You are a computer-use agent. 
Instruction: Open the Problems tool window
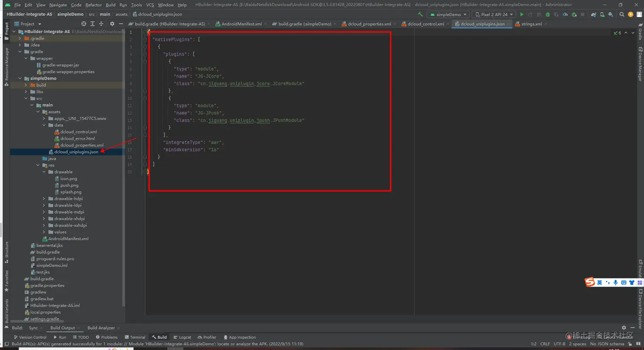pos(106,337)
